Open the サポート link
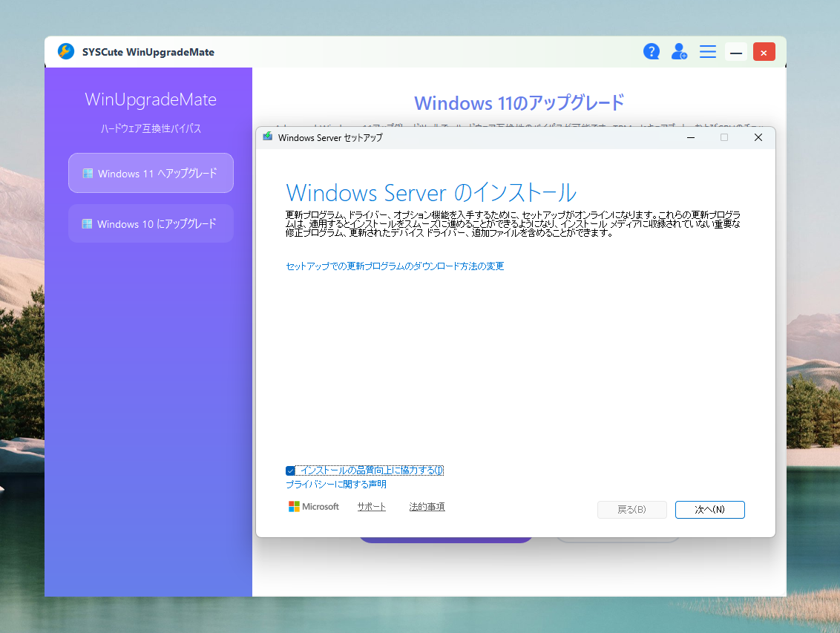The image size is (840, 633). pyautogui.click(x=371, y=506)
